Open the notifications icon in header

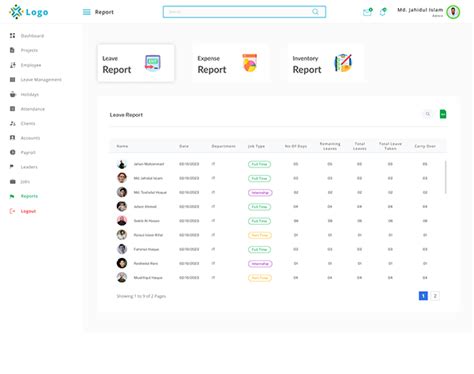(383, 12)
